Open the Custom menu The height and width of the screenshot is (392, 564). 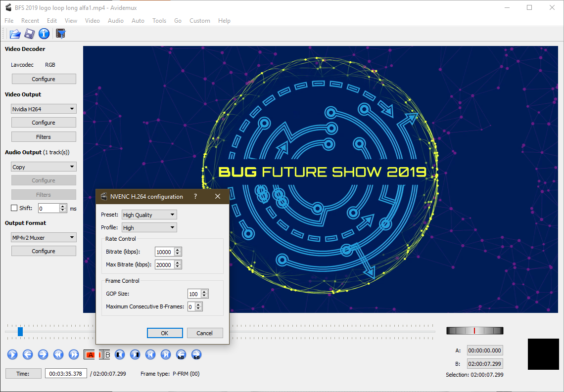(x=200, y=20)
